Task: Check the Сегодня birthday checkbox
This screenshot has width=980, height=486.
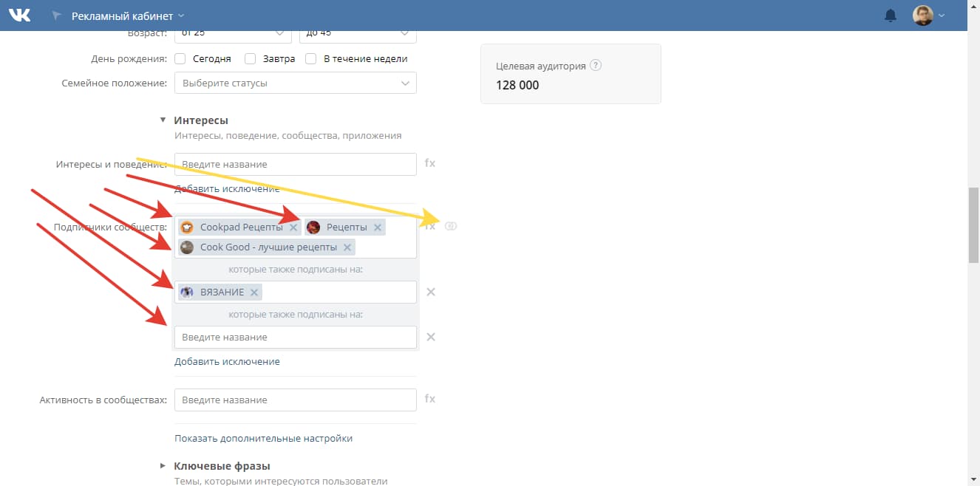Action: click(x=180, y=59)
